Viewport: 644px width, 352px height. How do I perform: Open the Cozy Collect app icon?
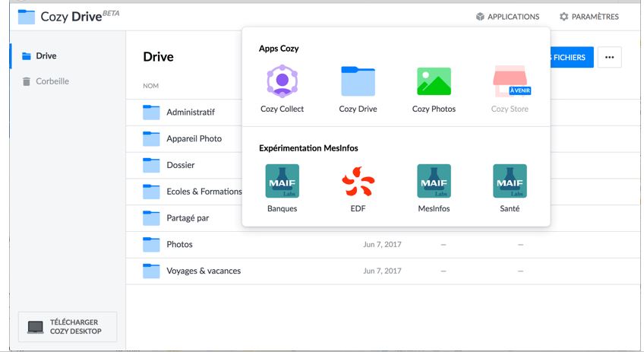tap(283, 81)
